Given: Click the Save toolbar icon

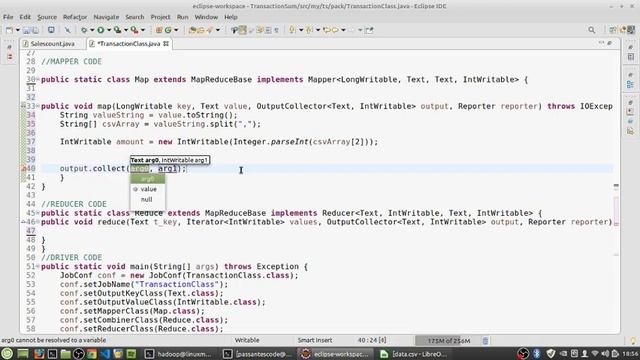Looking at the screenshot, I should (27, 30).
